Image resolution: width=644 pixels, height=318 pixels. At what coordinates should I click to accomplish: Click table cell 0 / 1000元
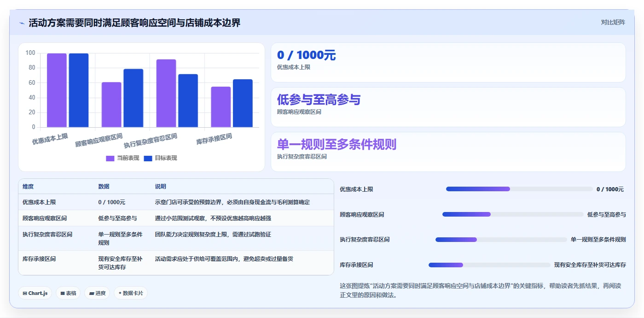pos(112,202)
